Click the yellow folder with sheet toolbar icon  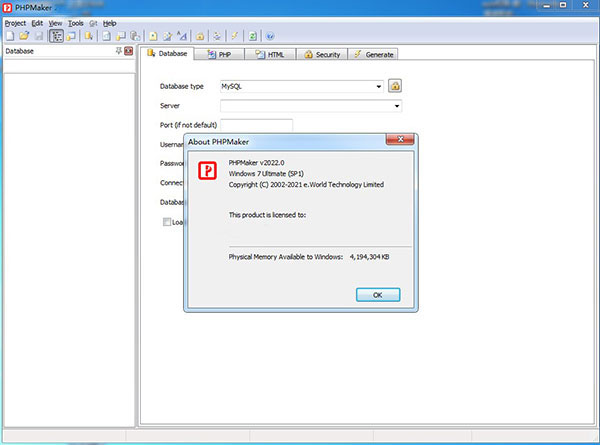[x=121, y=36]
